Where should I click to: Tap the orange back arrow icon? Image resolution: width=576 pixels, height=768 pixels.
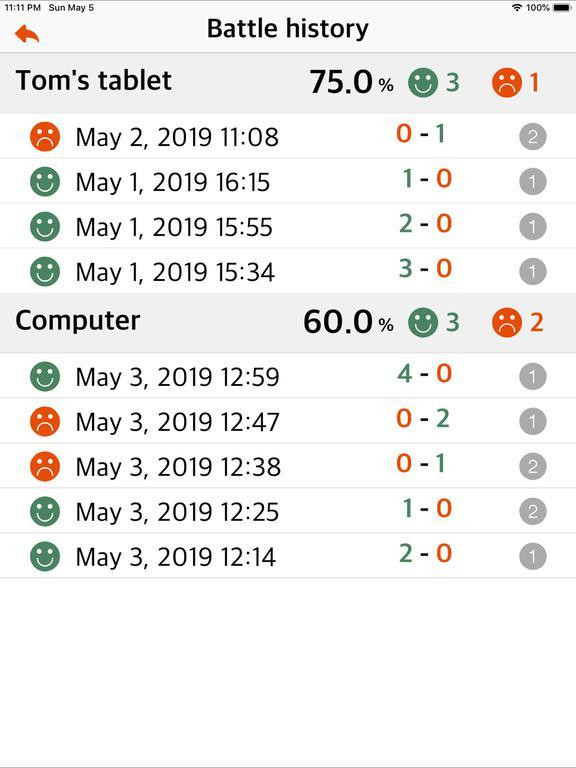[x=27, y=34]
